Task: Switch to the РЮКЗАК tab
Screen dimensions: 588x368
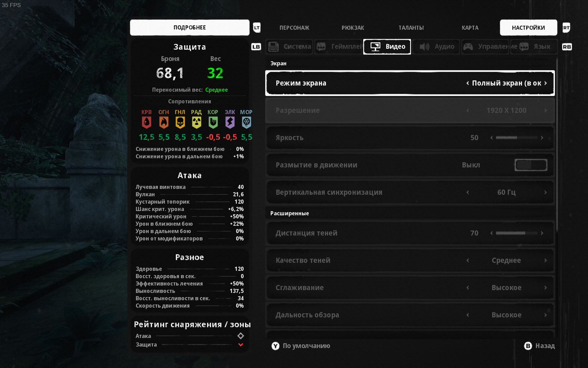Action: click(353, 28)
